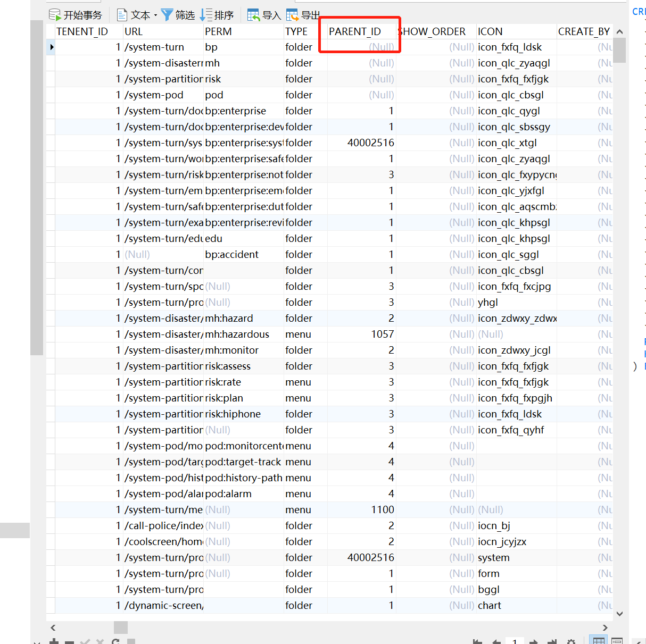The width and height of the screenshot is (646, 644).
Task: Select the '/system-pod' URL cell
Action: [163, 95]
